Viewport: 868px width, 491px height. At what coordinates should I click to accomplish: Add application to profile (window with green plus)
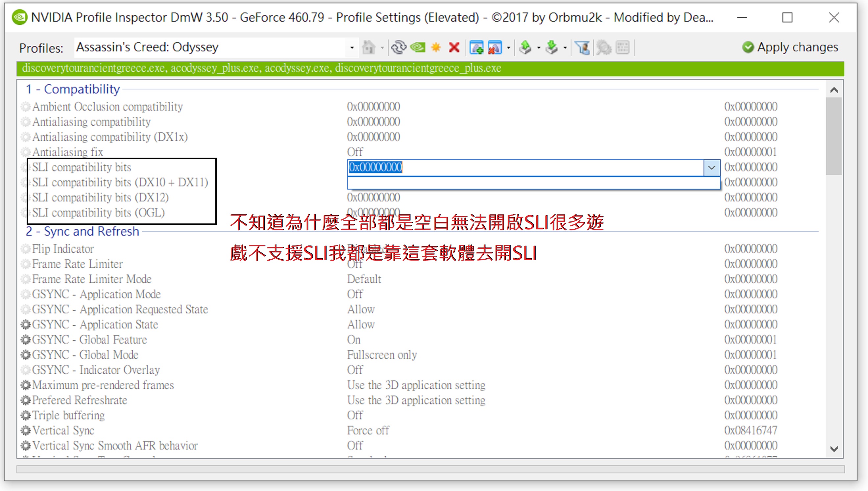tap(476, 47)
